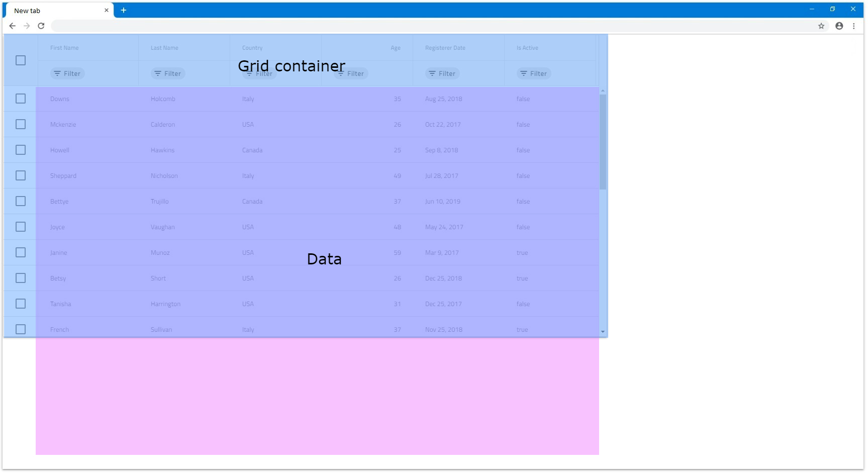Switch to the New tab browser tab
The height and width of the screenshot is (473, 868).
click(x=55, y=11)
